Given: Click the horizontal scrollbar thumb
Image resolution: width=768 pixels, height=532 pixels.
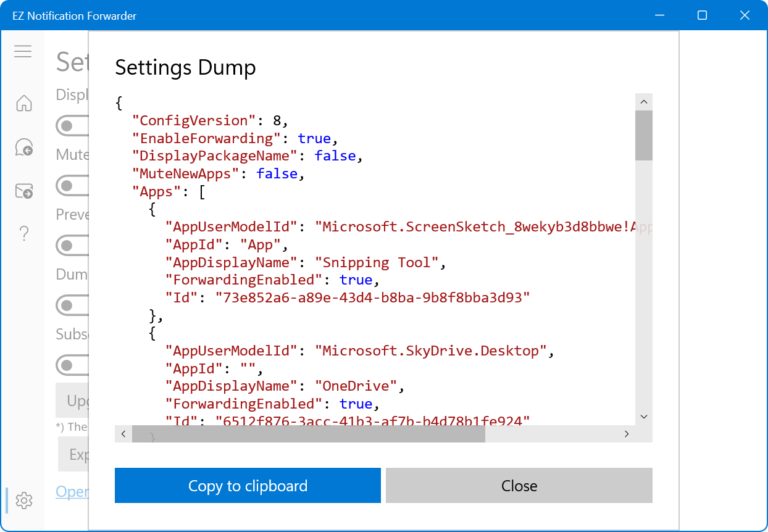Looking at the screenshot, I should pyautogui.click(x=309, y=434).
